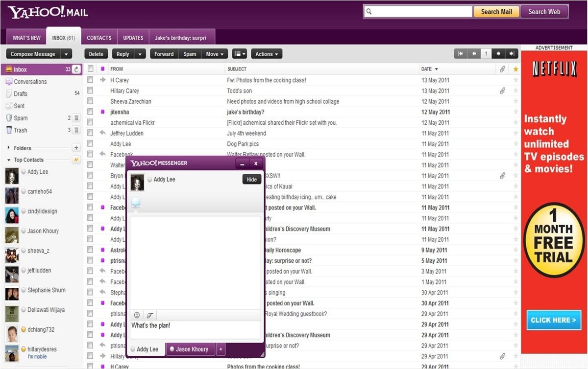The width and height of the screenshot is (588, 369).
Task: Expand the Actions dropdown menu
Action: pos(267,54)
